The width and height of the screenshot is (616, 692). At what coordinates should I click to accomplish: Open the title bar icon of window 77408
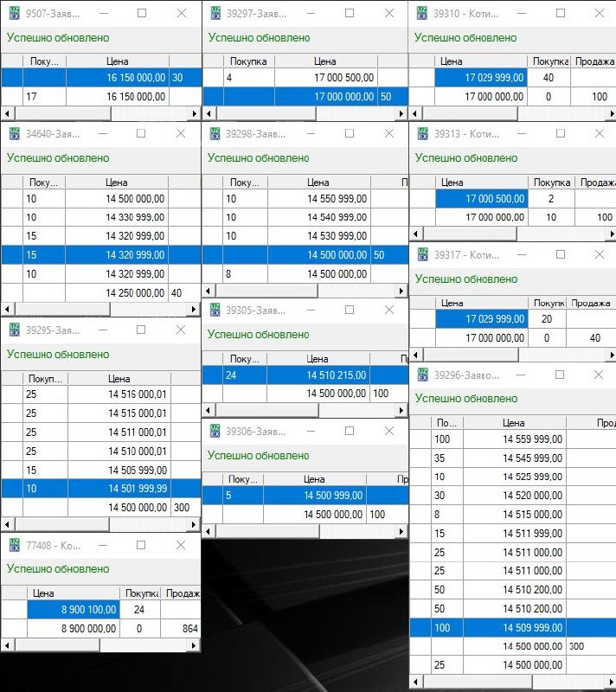click(x=14, y=545)
